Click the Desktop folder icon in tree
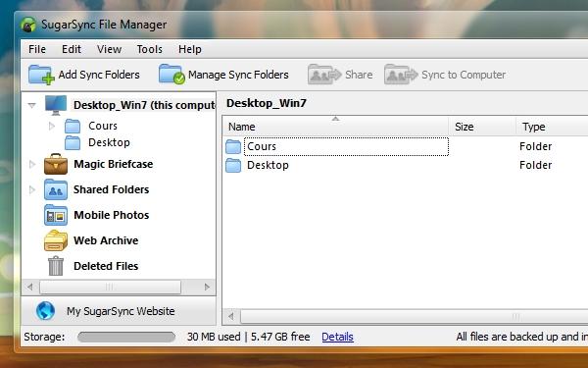 tap(73, 143)
